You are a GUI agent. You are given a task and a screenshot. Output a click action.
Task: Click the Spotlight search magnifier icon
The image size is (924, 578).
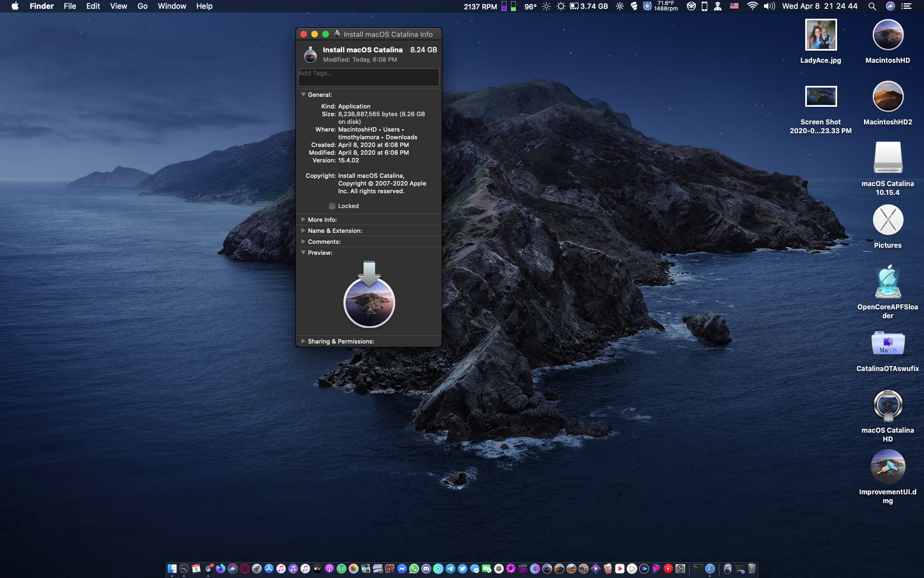point(872,6)
